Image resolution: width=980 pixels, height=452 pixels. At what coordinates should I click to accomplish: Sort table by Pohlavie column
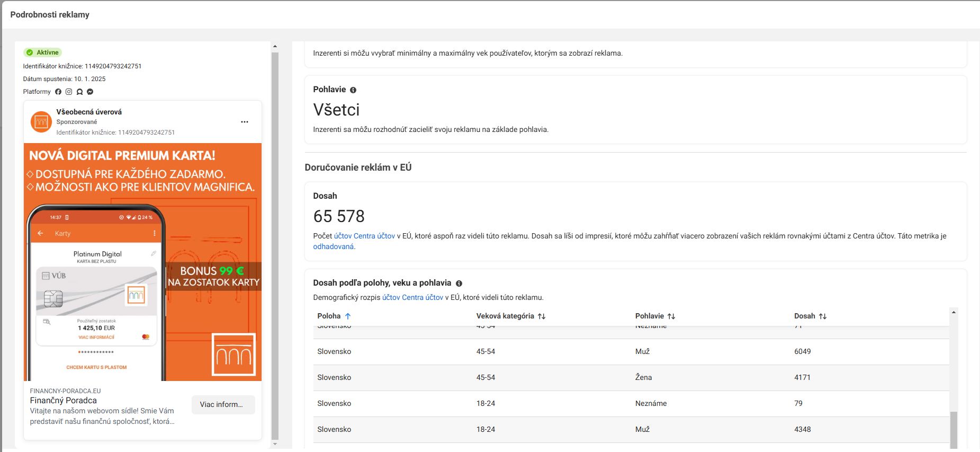coord(655,316)
